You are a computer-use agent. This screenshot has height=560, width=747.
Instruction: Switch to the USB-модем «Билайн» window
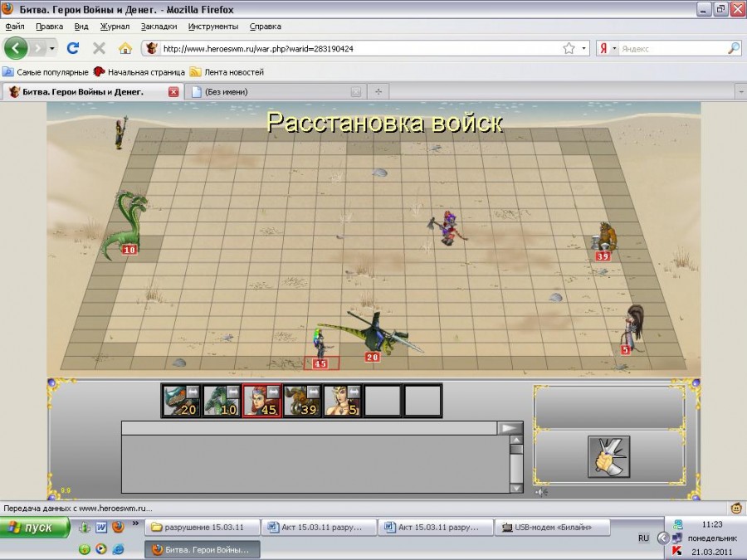coord(553,528)
